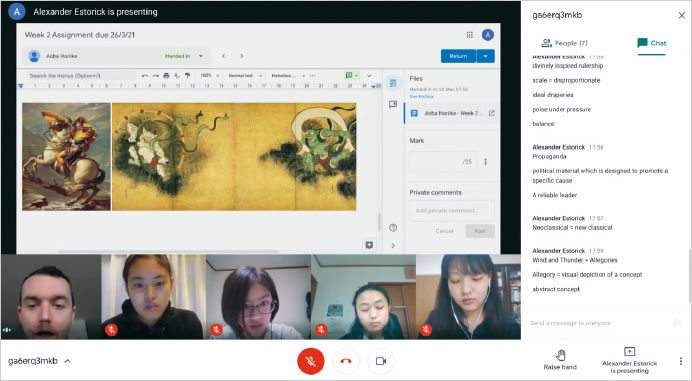Open the more options ellipsis in the document toolbar
Screen dimensions: 692x381
(312, 75)
